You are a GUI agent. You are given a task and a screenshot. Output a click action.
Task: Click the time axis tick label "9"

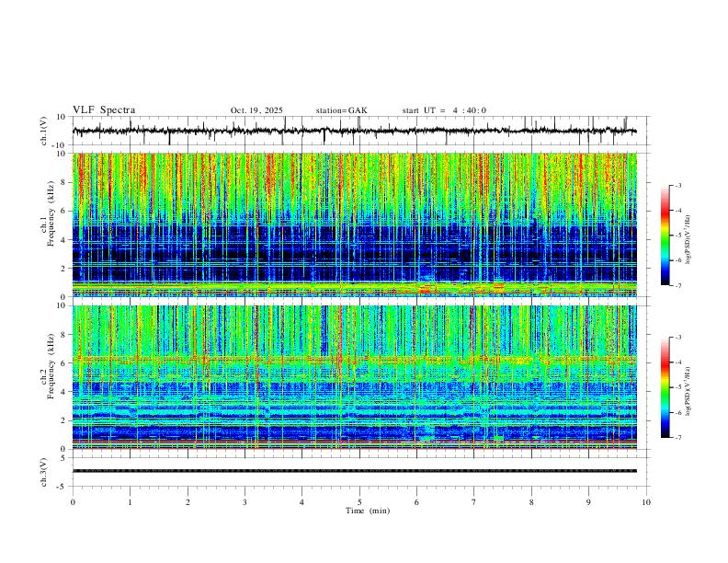click(588, 502)
